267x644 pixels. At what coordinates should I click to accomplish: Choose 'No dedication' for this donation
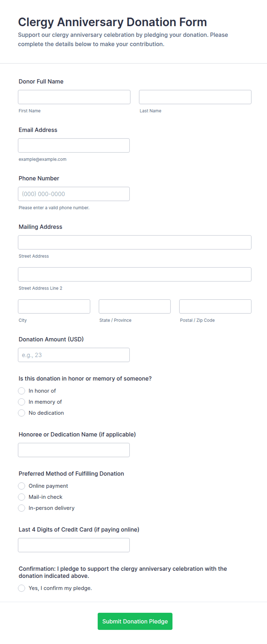pyautogui.click(x=22, y=413)
